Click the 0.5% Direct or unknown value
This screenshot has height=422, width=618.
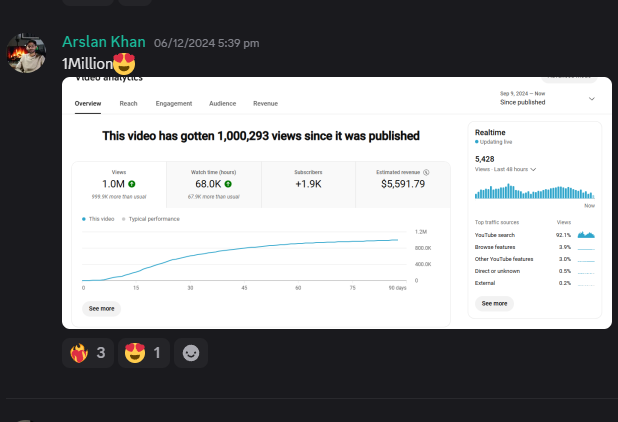tap(565, 271)
